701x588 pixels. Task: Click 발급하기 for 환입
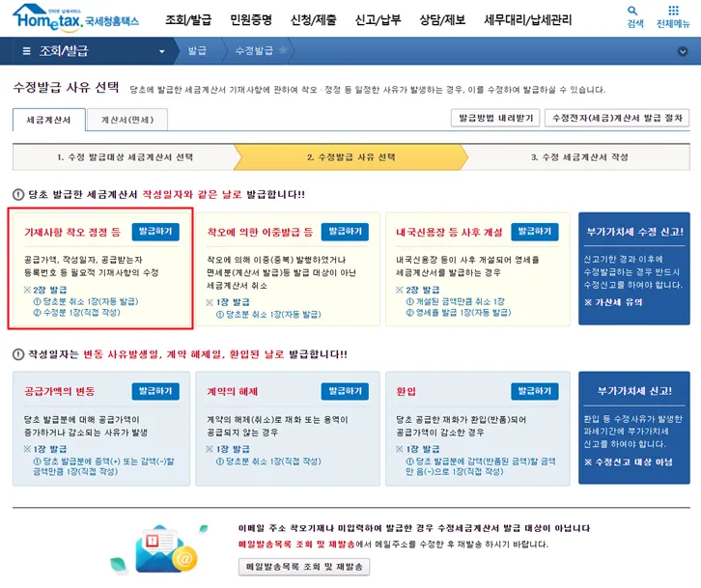(535, 391)
